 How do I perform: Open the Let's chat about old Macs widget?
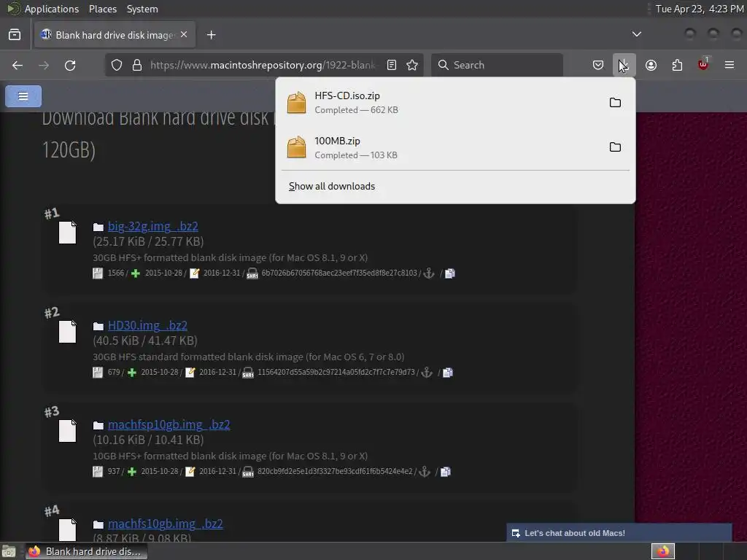(619, 533)
